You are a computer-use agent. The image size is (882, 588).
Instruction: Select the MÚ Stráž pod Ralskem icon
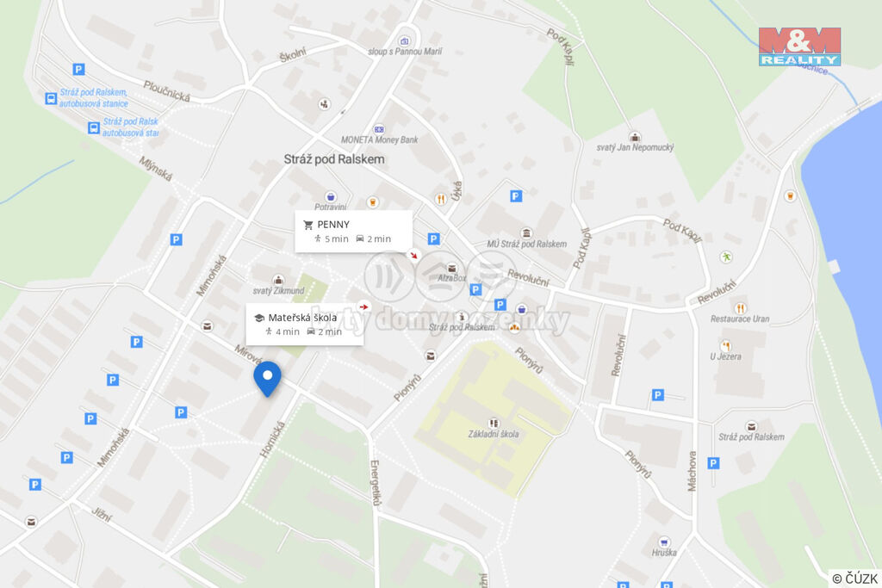[526, 233]
